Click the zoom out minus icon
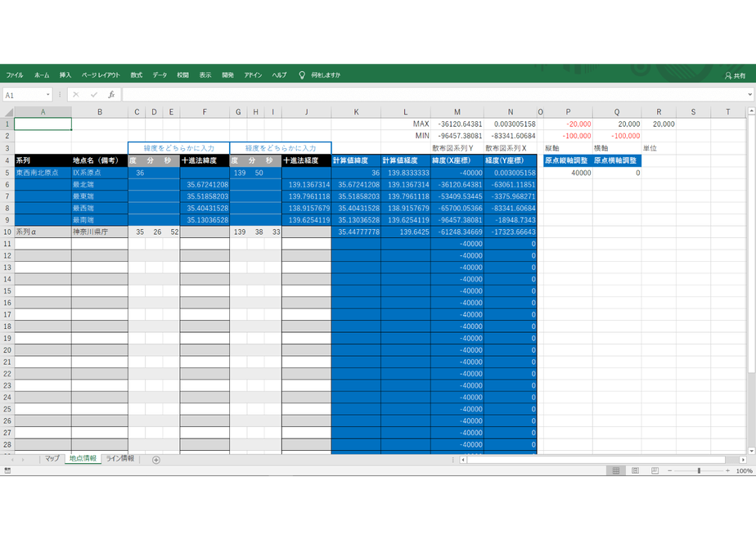 pos(670,470)
